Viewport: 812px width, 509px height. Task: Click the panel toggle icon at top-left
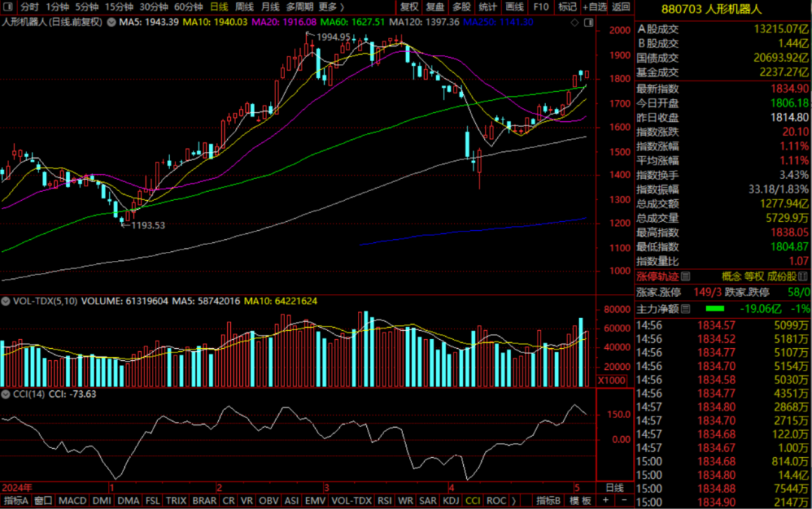8,7
